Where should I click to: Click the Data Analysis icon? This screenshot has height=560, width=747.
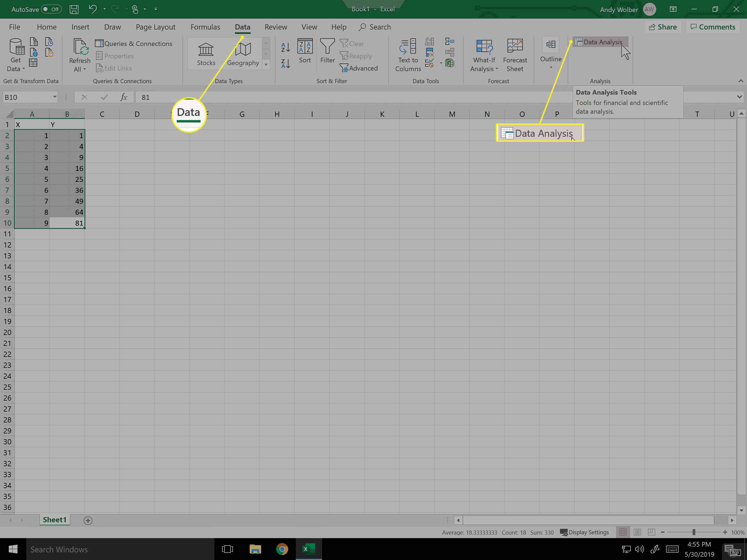[x=599, y=42]
